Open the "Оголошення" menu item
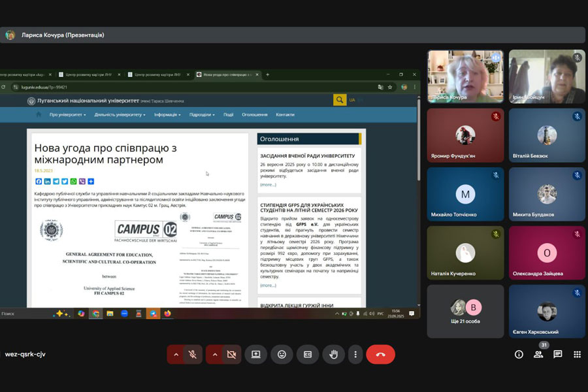 [x=254, y=114]
